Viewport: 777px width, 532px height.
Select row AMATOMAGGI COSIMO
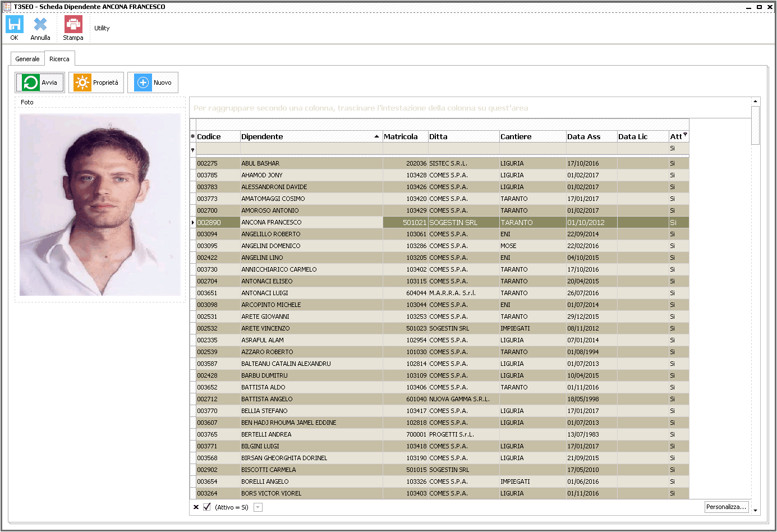click(442, 199)
